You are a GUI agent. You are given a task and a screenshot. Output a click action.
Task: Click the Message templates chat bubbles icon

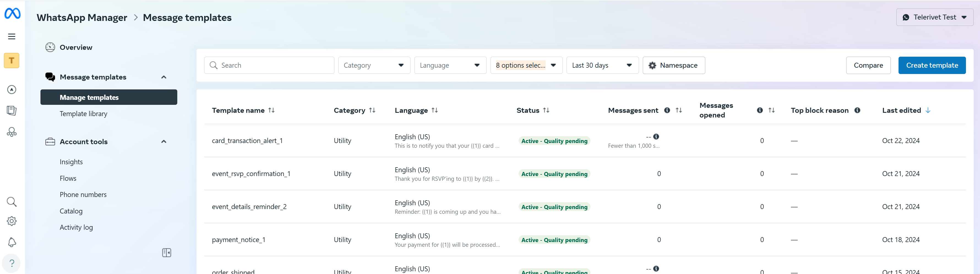50,77
